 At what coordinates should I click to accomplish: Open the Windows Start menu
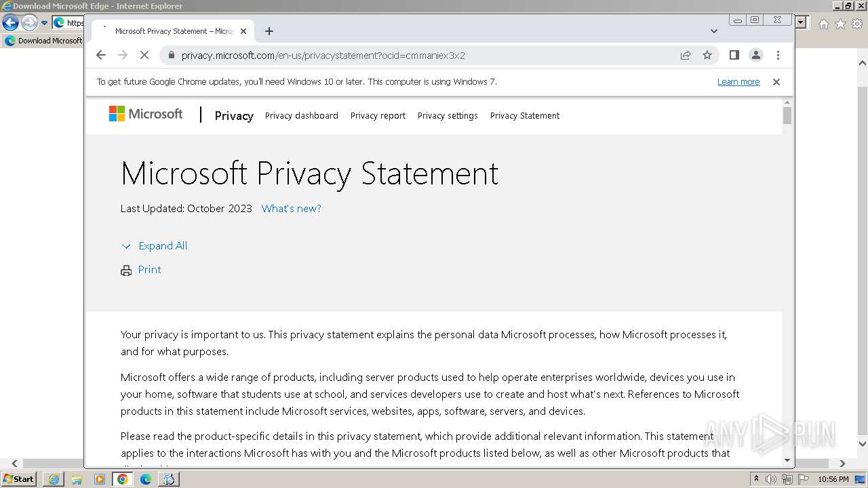pos(19,479)
